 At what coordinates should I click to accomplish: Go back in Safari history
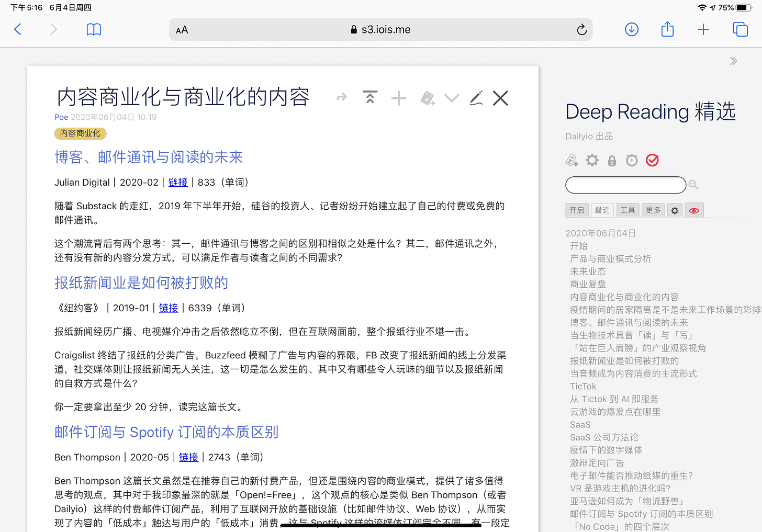point(18,29)
